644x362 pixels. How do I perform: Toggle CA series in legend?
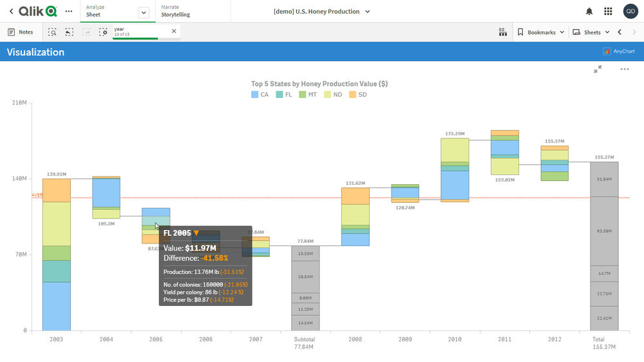pyautogui.click(x=260, y=95)
